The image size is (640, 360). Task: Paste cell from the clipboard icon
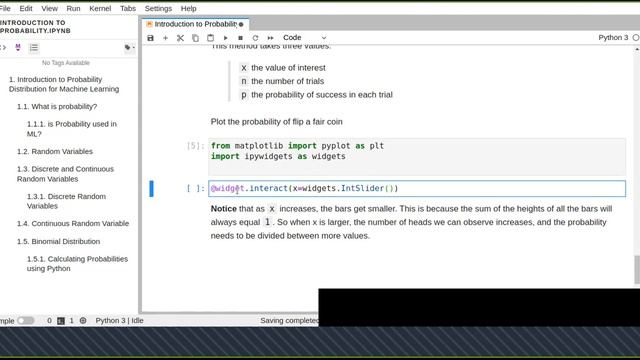coord(210,38)
